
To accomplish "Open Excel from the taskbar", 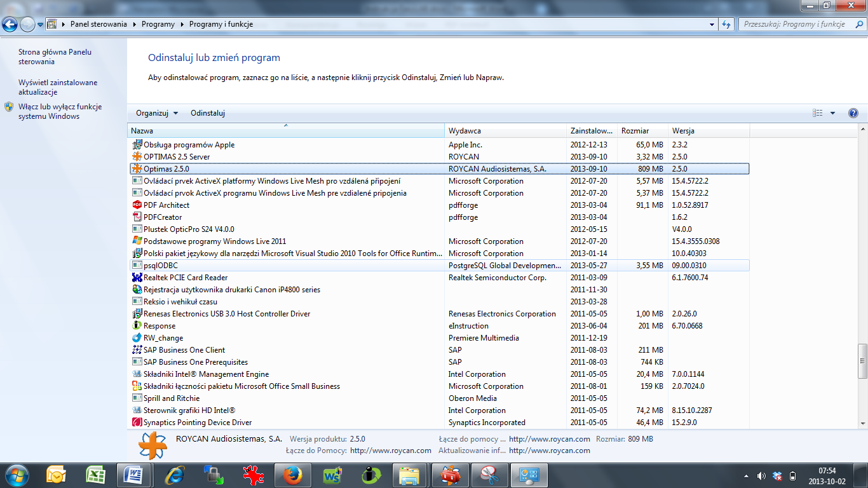I will click(x=95, y=475).
